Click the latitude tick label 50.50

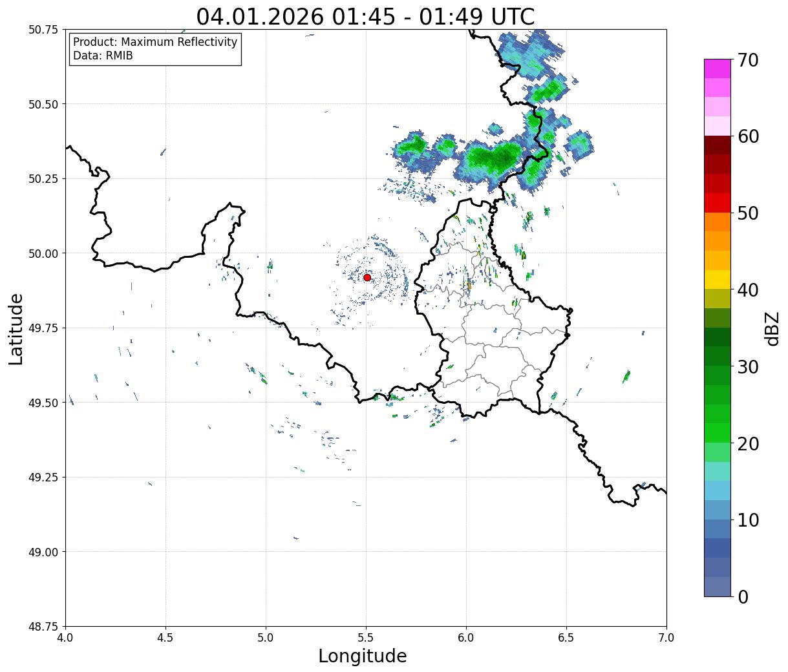43,104
